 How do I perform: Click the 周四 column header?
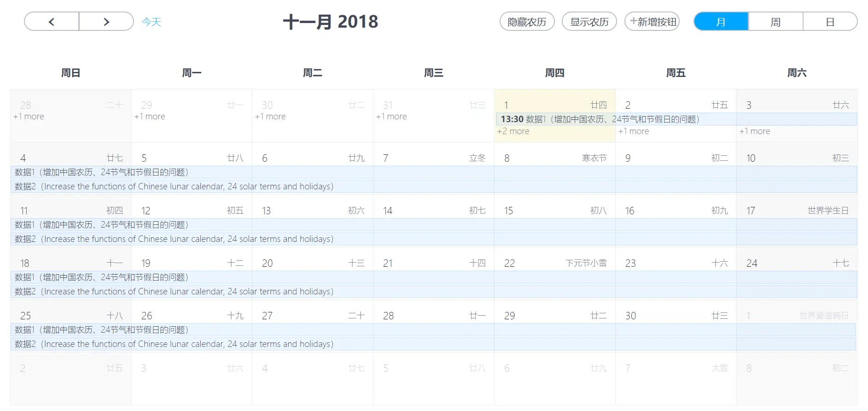pyautogui.click(x=555, y=73)
